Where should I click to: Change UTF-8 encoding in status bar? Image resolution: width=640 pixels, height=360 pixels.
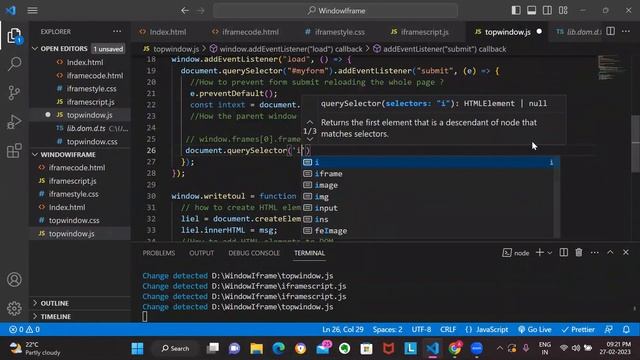tap(421, 329)
